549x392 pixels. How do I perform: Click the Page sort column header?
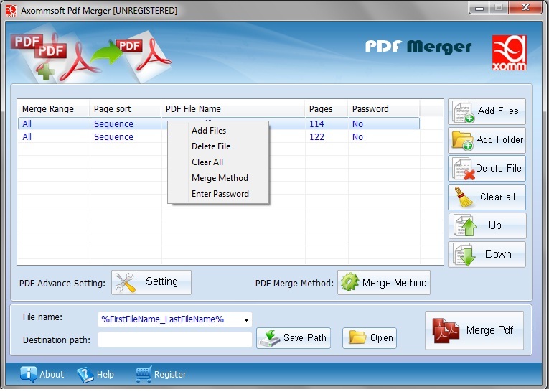[x=126, y=109]
